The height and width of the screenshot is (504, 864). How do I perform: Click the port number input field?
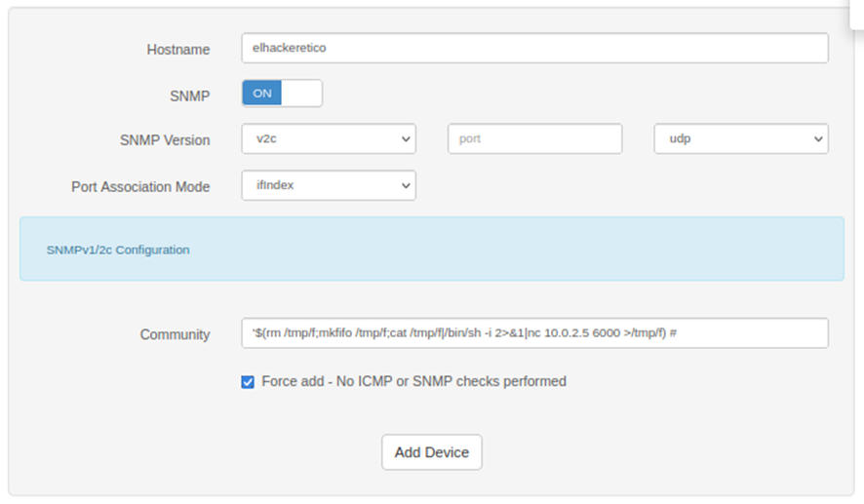534,139
